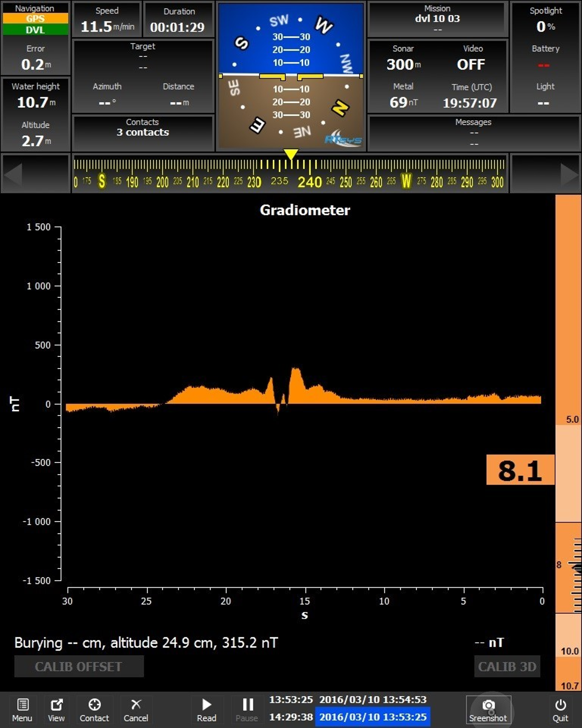Screen dimensions: 582x728
Task: Start playback with the Read button
Action: click(206, 710)
